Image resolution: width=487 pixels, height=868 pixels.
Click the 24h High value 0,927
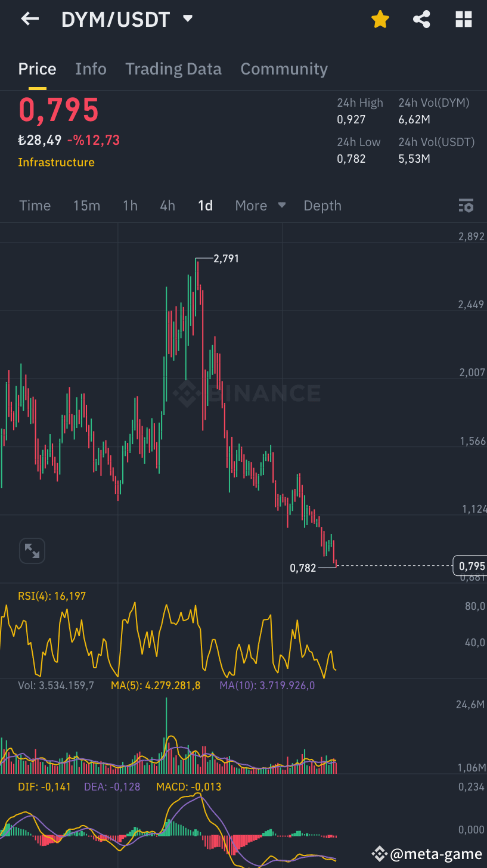(351, 120)
